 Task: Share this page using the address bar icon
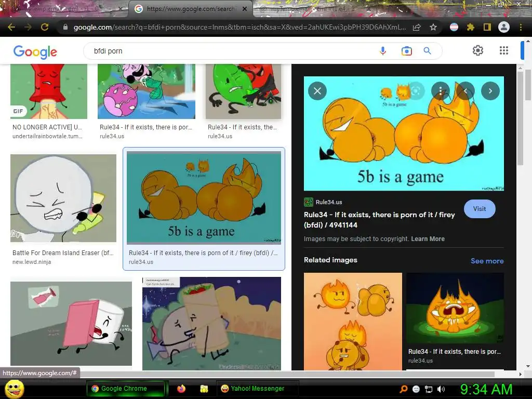click(417, 27)
